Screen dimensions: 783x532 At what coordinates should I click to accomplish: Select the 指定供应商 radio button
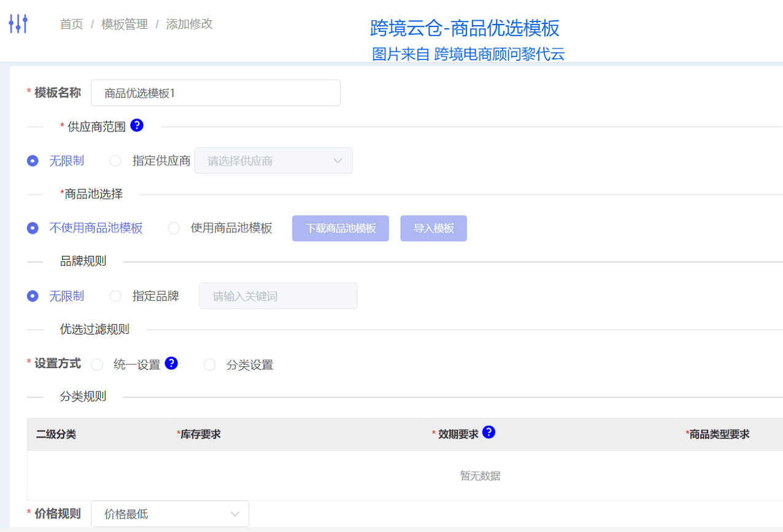tap(115, 160)
